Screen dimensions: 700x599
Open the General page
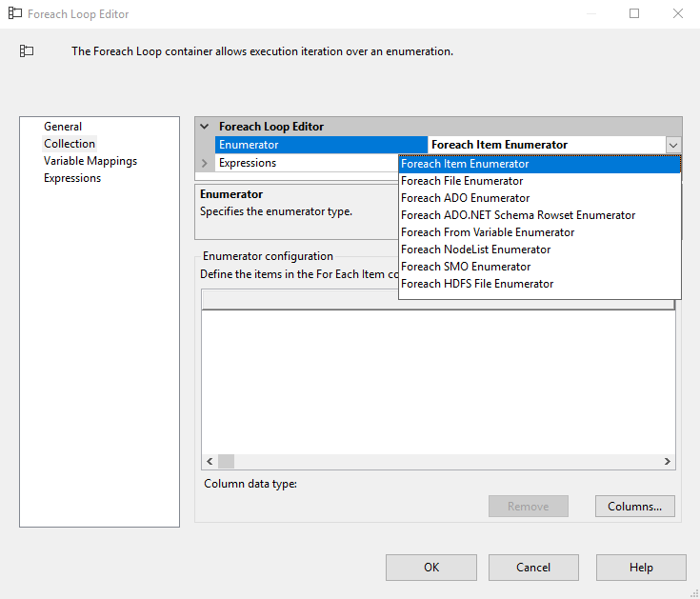pyautogui.click(x=63, y=127)
